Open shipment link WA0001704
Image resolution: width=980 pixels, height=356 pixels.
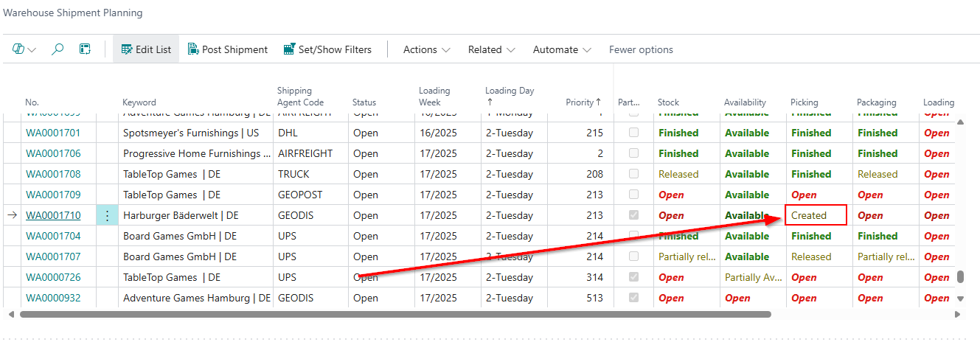tap(53, 237)
